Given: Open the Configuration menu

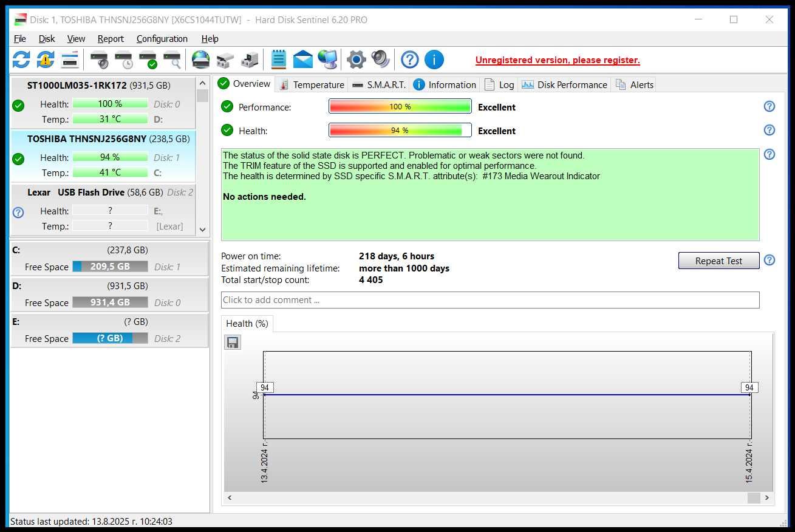Looking at the screenshot, I should click(162, 38).
